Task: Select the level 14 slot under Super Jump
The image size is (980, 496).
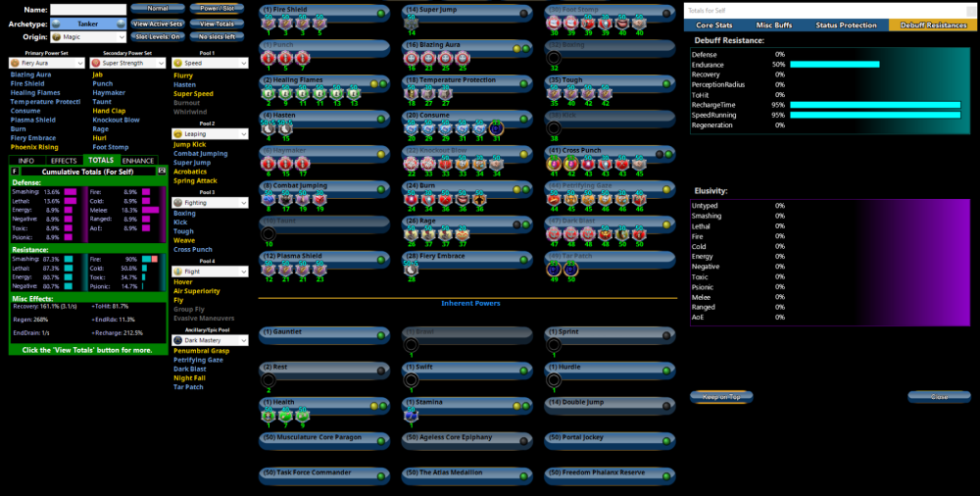Action: click(x=412, y=23)
